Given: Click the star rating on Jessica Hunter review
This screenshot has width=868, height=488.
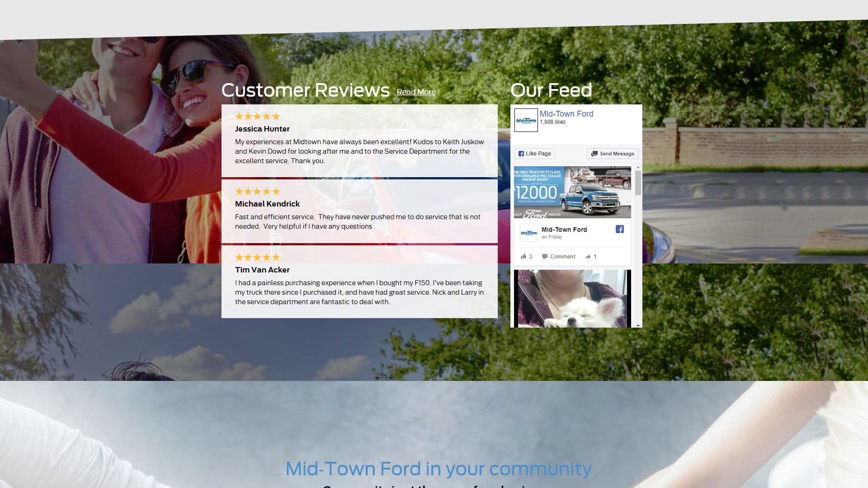Looking at the screenshot, I should [x=258, y=117].
